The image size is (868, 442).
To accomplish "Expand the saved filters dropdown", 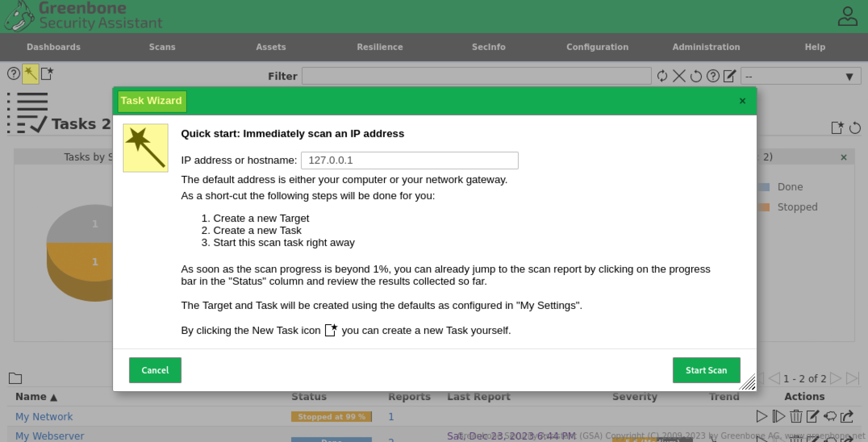I will (801, 76).
